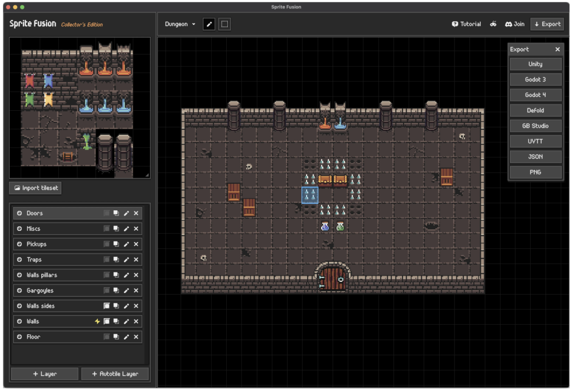
Task: Close the Export panel
Action: pyautogui.click(x=557, y=49)
